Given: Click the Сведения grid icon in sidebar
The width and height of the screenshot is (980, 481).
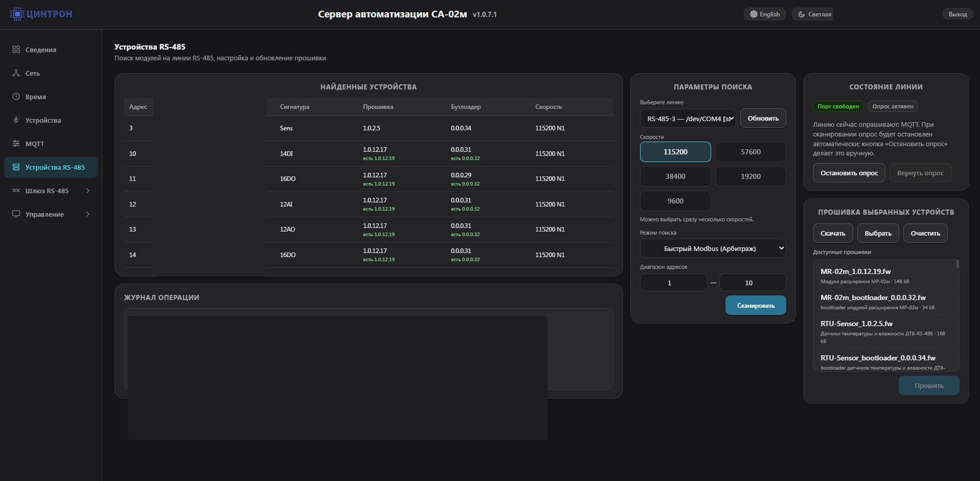Looking at the screenshot, I should click(x=16, y=50).
